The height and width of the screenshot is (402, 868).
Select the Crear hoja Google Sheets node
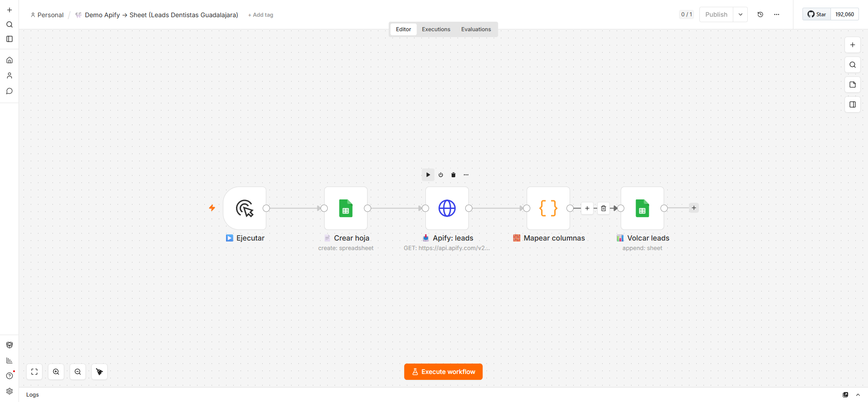point(346,208)
